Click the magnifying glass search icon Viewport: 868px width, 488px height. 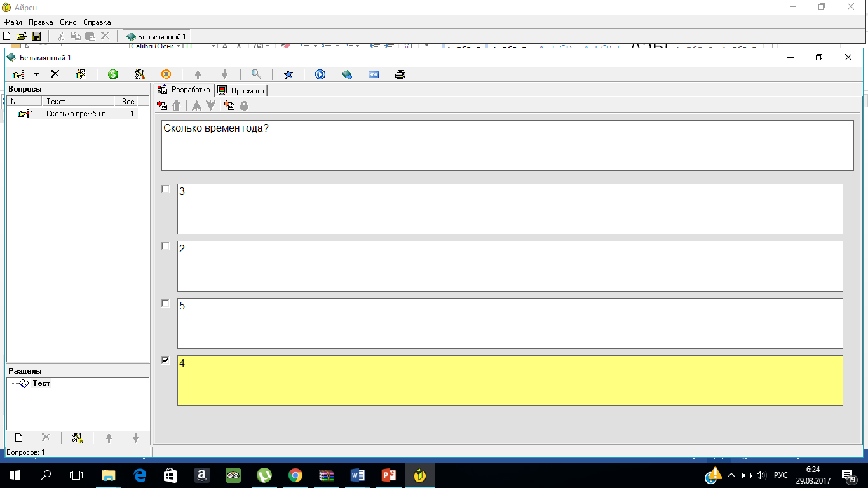[x=256, y=74]
